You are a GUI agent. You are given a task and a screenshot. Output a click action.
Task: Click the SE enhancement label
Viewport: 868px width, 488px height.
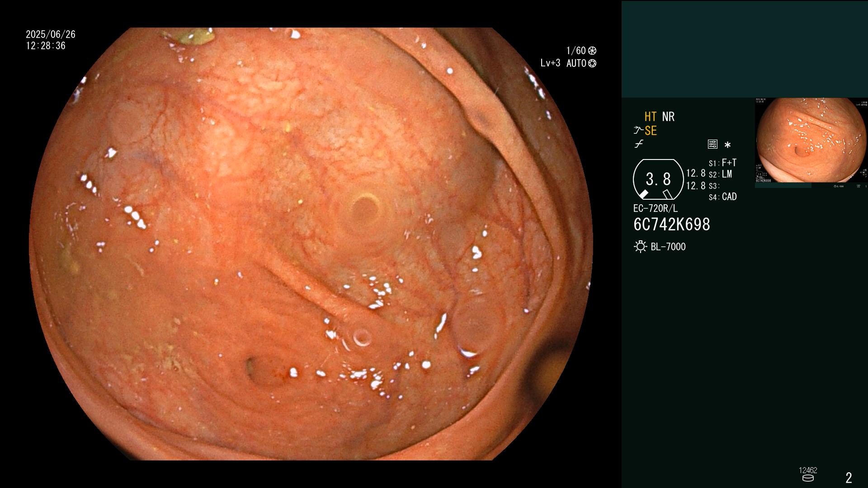point(651,131)
